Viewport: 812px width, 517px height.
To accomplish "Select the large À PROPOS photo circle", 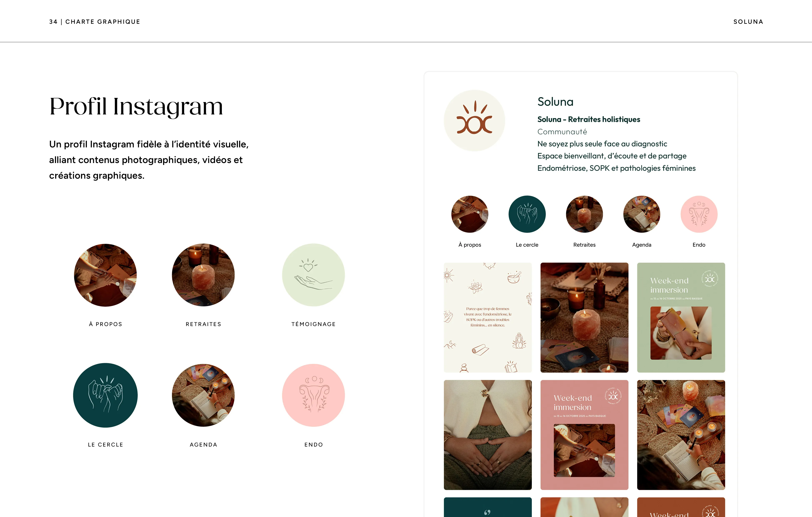I will (x=105, y=275).
